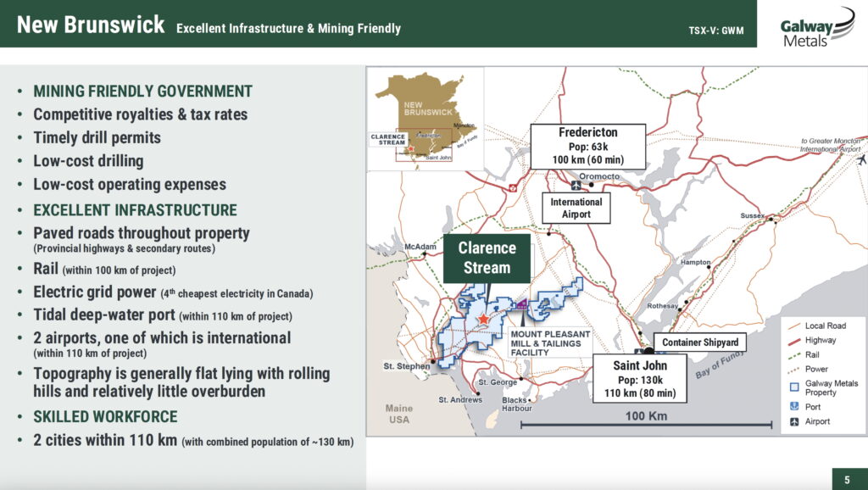Viewport: 868px width, 490px height.
Task: Click the Fredericton airport icon on the map
Action: click(576, 184)
